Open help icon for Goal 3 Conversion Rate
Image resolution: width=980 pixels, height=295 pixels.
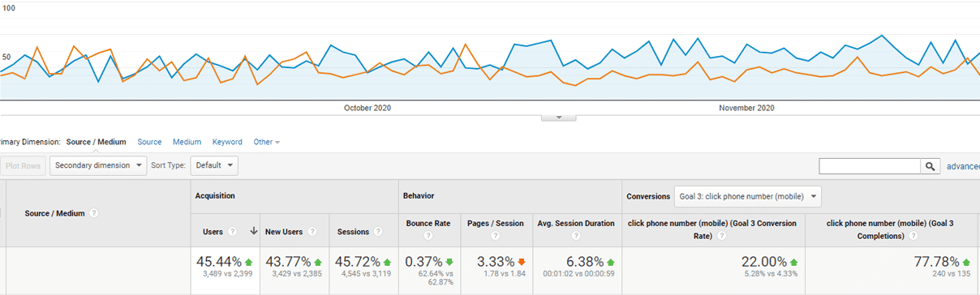pyautogui.click(x=722, y=237)
